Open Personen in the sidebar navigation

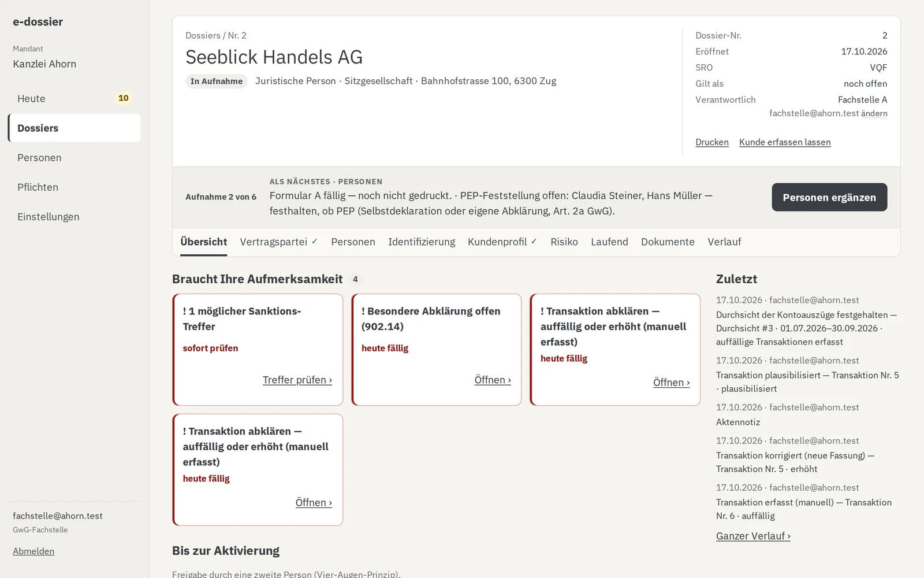tap(74, 157)
